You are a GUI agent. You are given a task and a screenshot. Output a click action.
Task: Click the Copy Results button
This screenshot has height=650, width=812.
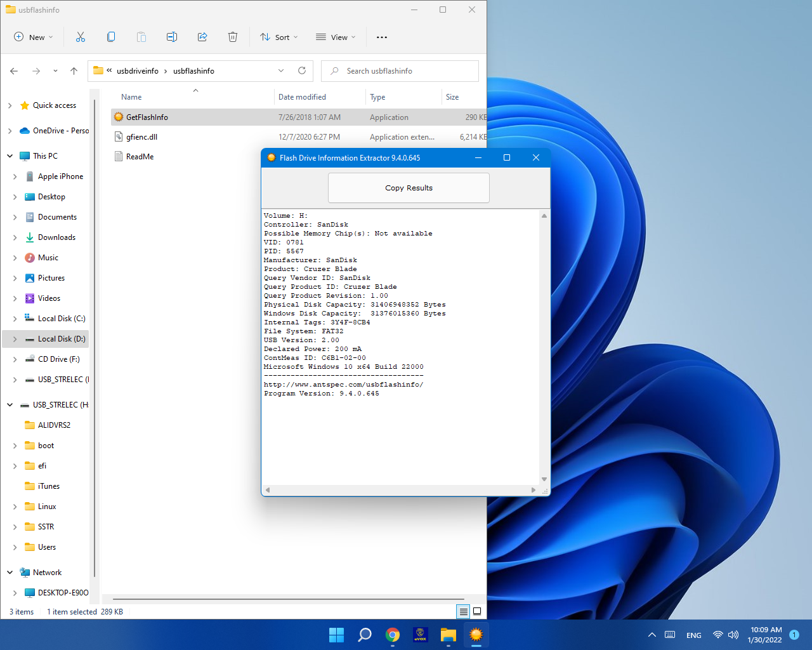point(409,188)
